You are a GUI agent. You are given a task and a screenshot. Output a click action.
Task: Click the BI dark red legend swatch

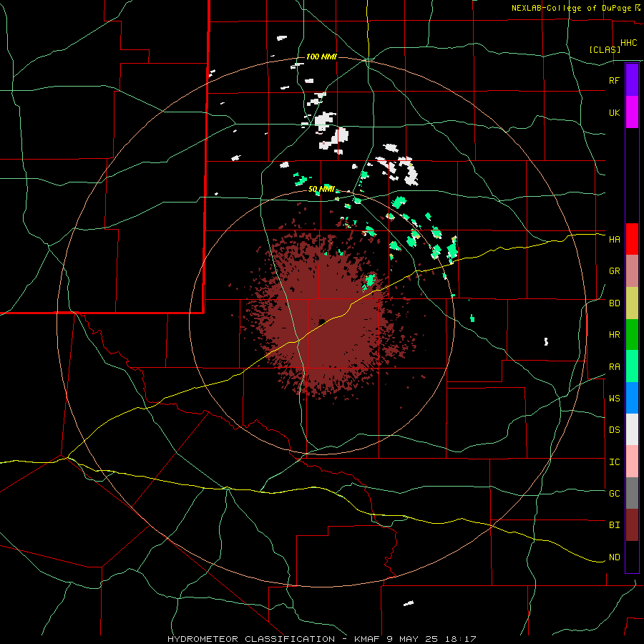pos(632,525)
